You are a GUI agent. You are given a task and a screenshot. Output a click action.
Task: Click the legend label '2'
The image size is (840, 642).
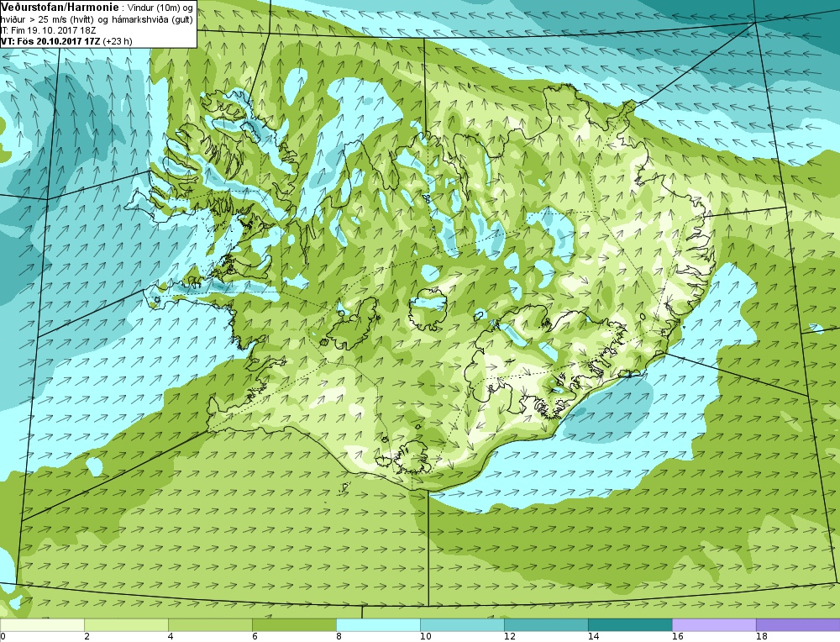point(87,637)
